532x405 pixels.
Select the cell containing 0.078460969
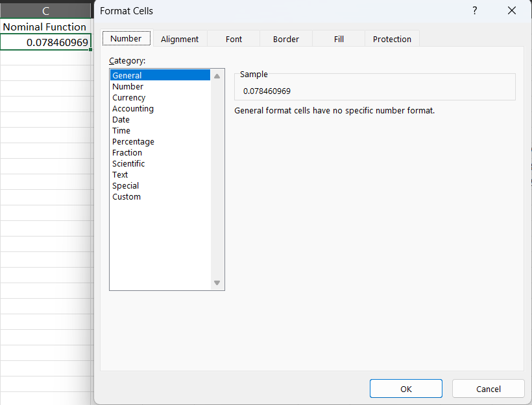click(x=45, y=42)
